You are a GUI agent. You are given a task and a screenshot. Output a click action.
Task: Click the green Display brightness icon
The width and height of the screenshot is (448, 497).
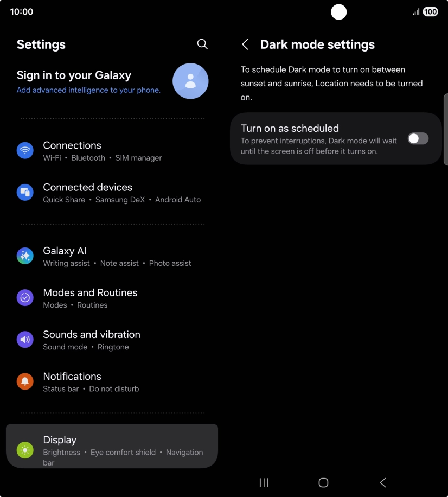pos(25,450)
